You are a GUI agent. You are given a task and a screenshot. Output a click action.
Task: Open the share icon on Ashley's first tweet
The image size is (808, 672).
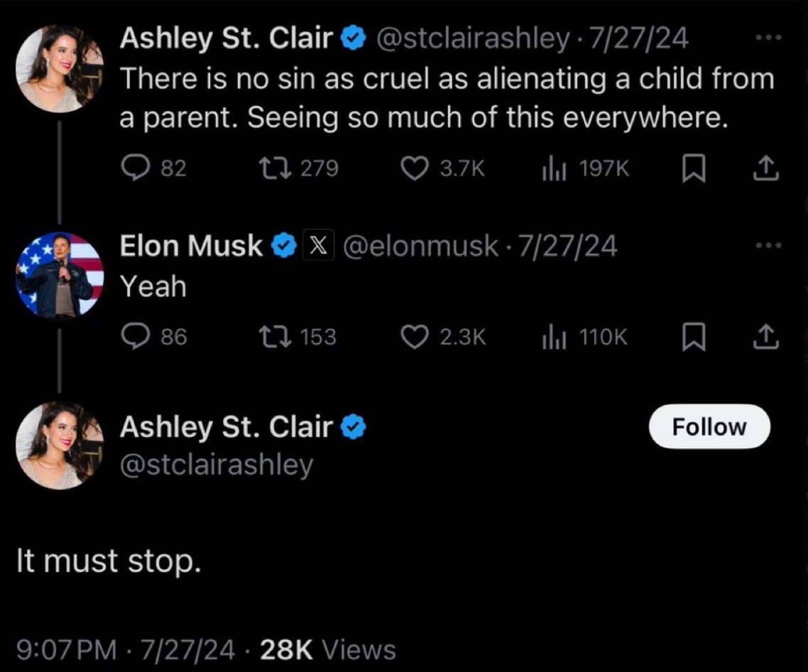click(765, 168)
